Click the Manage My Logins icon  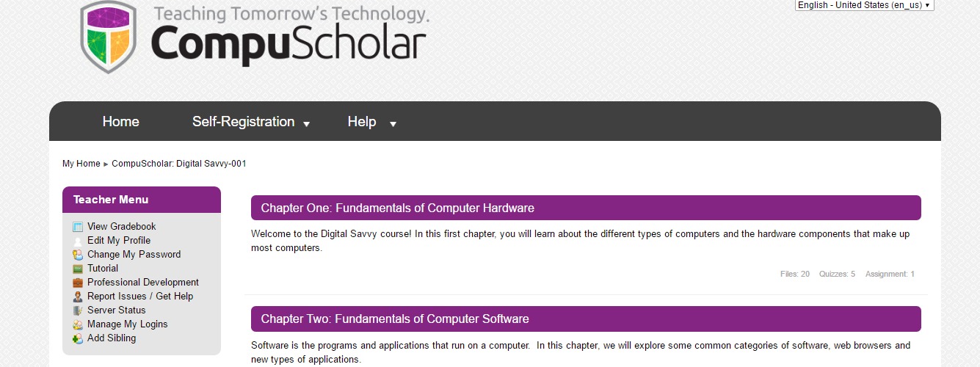[78, 324]
